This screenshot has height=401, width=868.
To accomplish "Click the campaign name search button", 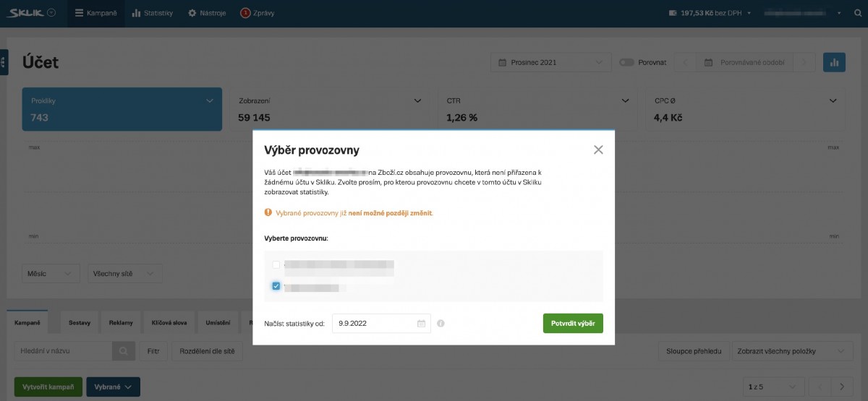I will pyautogui.click(x=123, y=351).
